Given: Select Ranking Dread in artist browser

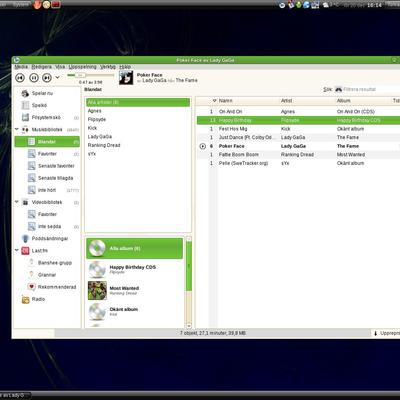Looking at the screenshot, I should click(104, 145).
